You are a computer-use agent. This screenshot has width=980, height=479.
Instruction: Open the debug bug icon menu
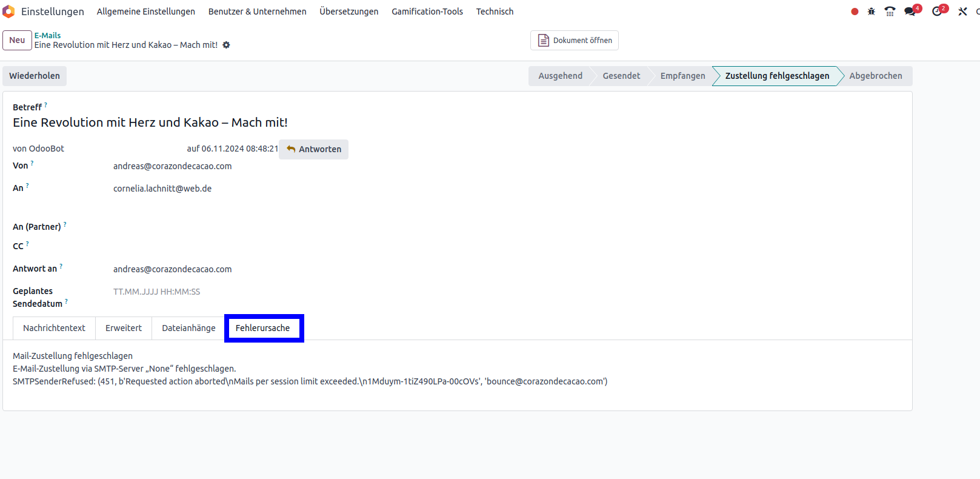click(x=872, y=12)
